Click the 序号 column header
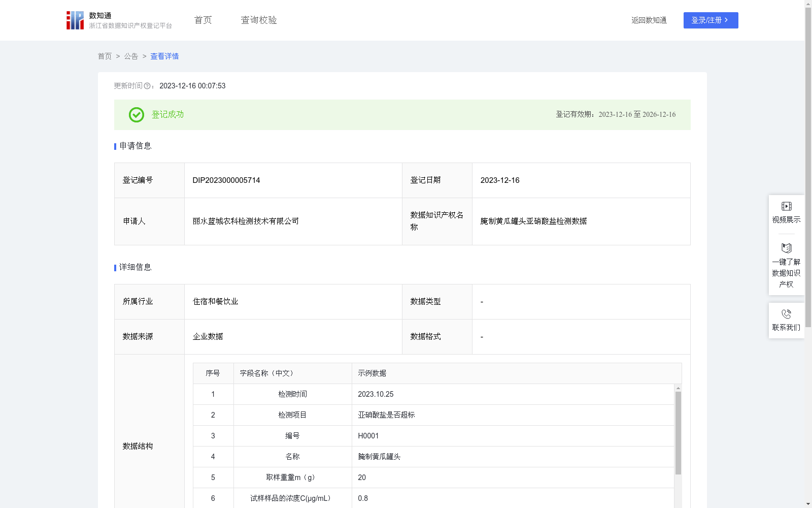Screen dimensions: 812x508 point(213,373)
